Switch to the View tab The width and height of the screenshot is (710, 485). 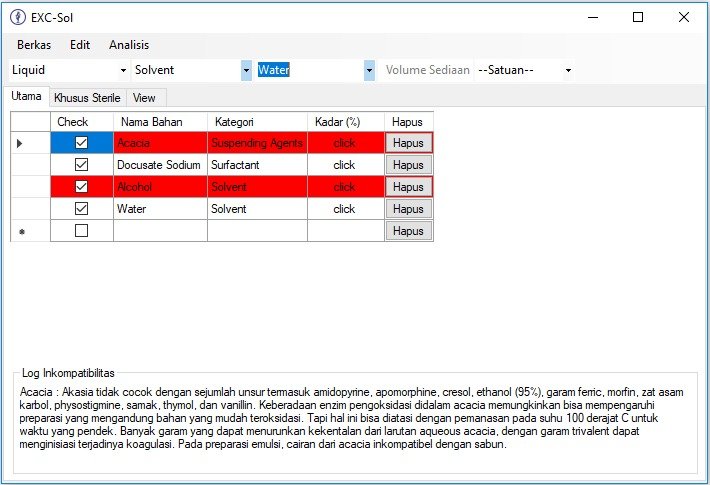click(144, 98)
